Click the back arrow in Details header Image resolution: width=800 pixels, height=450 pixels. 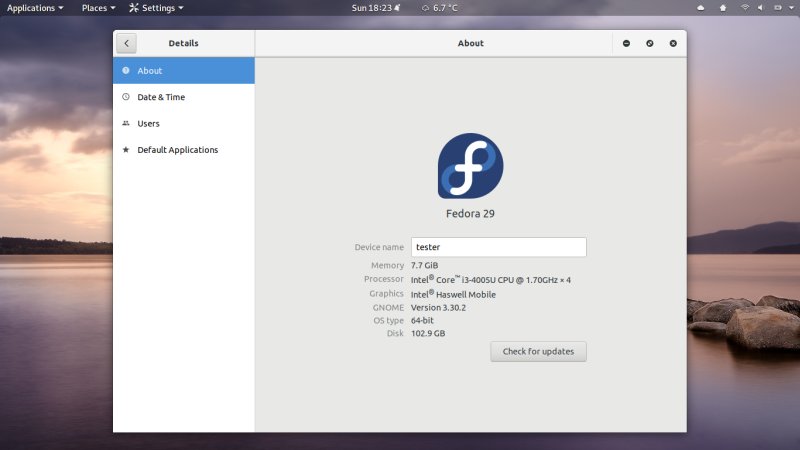125,43
